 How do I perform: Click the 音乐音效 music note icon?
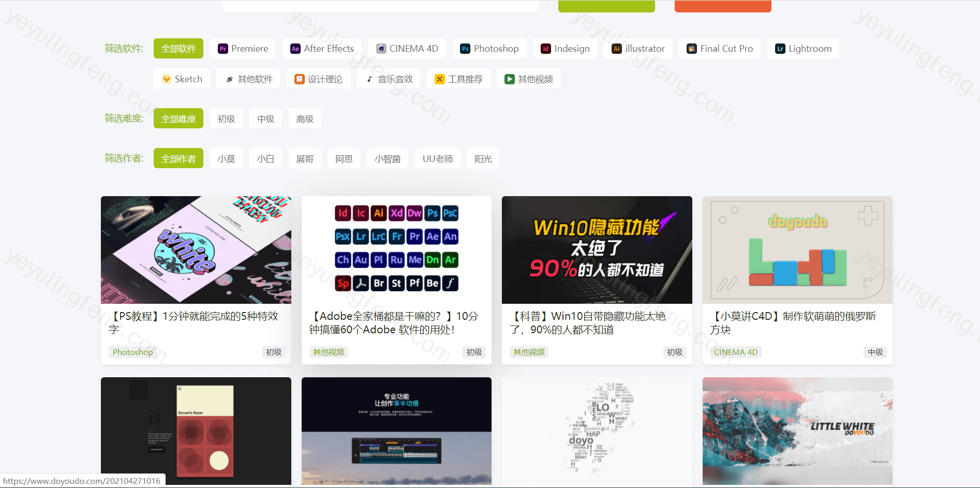click(x=369, y=79)
